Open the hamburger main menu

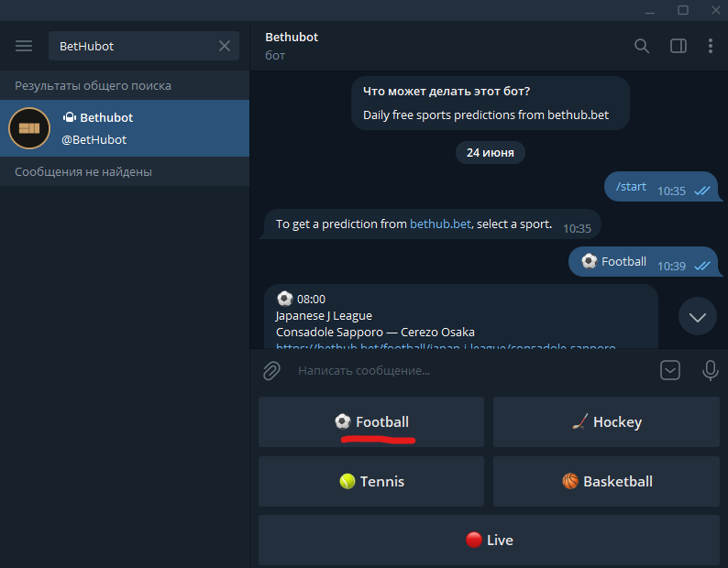point(24,46)
